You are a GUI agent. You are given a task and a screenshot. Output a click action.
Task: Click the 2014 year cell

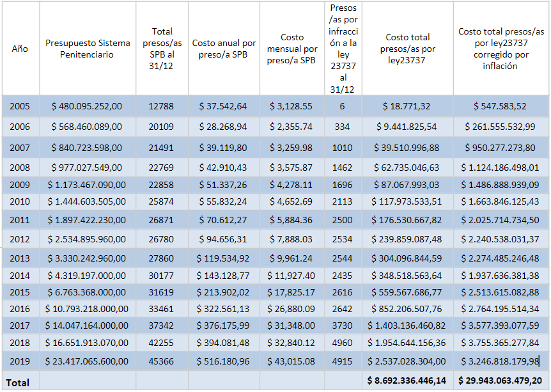coord(20,275)
